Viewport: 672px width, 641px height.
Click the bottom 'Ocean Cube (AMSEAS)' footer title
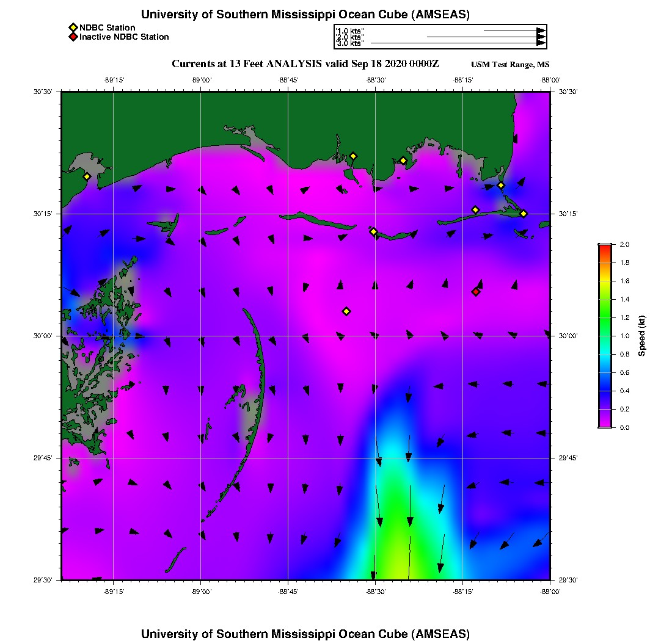tap(305, 634)
